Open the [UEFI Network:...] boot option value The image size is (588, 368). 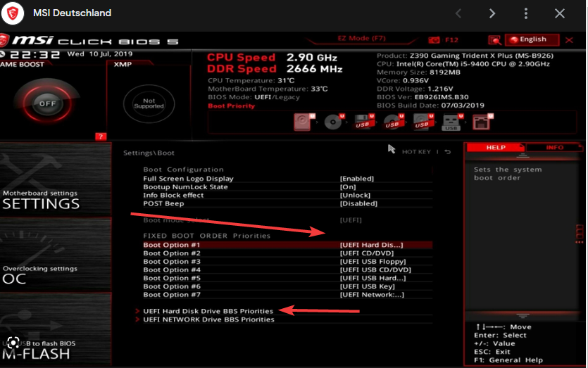coord(372,295)
